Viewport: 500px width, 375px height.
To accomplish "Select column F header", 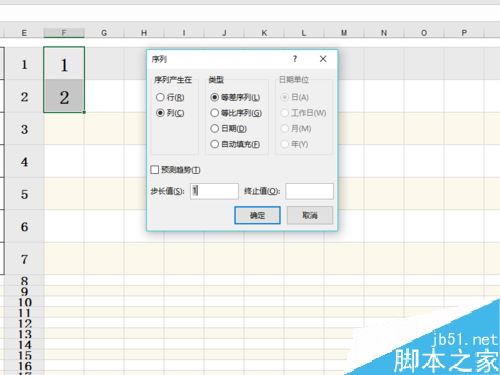I will pyautogui.click(x=64, y=33).
